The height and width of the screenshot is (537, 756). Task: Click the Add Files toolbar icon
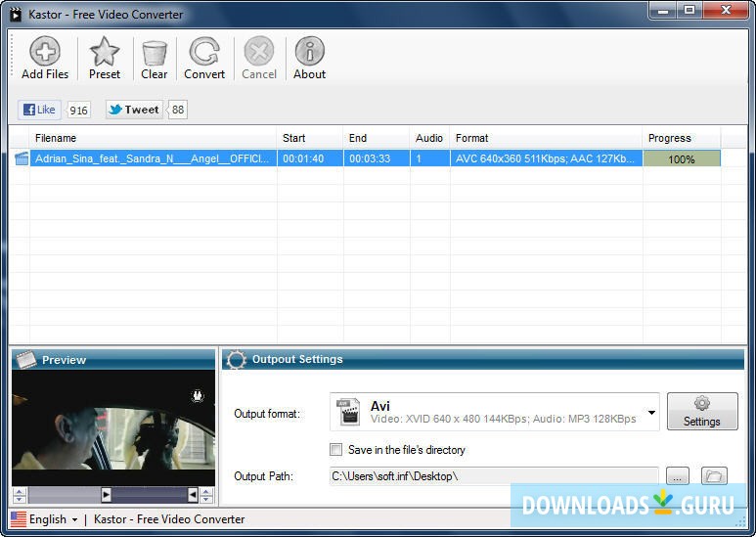[45, 51]
